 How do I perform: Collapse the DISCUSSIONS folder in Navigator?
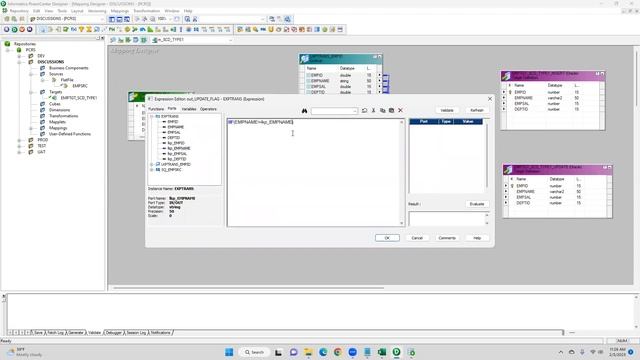tap(19, 62)
